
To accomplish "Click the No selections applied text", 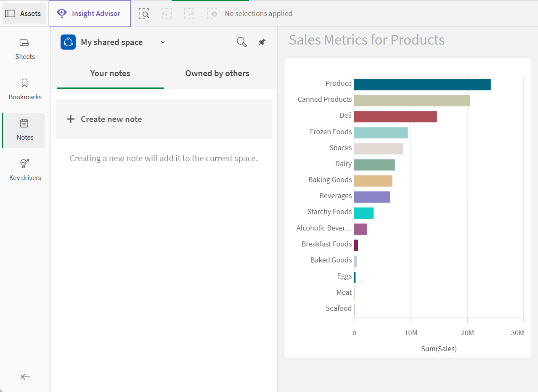I will click(259, 13).
